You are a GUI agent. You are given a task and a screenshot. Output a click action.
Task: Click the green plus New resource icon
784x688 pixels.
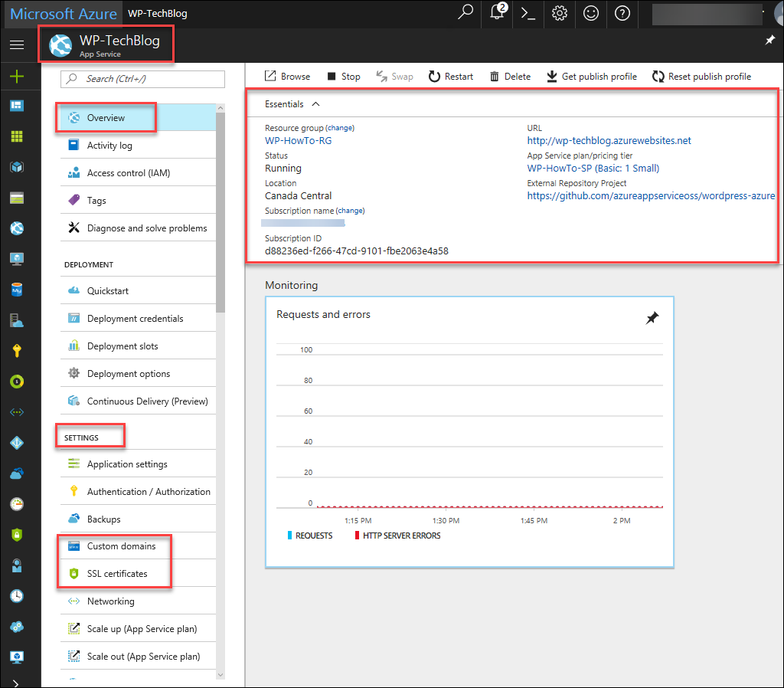[17, 76]
